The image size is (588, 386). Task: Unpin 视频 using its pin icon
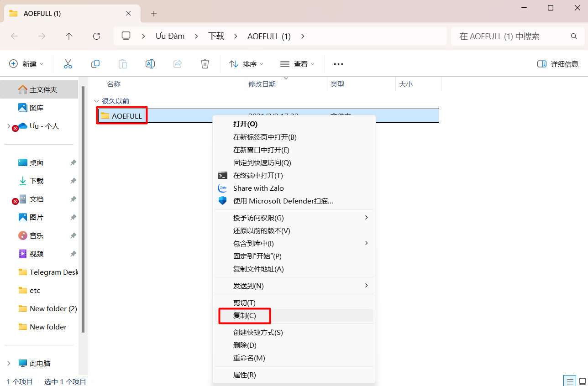pos(73,254)
